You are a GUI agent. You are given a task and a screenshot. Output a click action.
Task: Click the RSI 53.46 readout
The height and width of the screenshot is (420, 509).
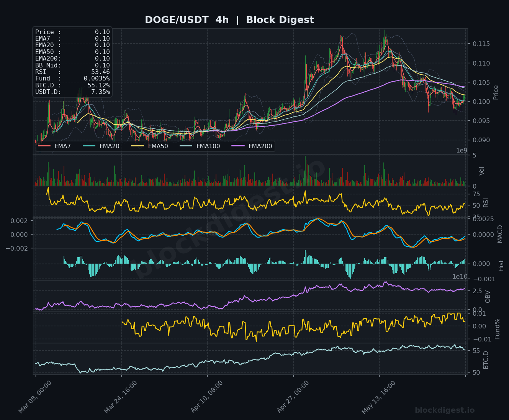72,72
